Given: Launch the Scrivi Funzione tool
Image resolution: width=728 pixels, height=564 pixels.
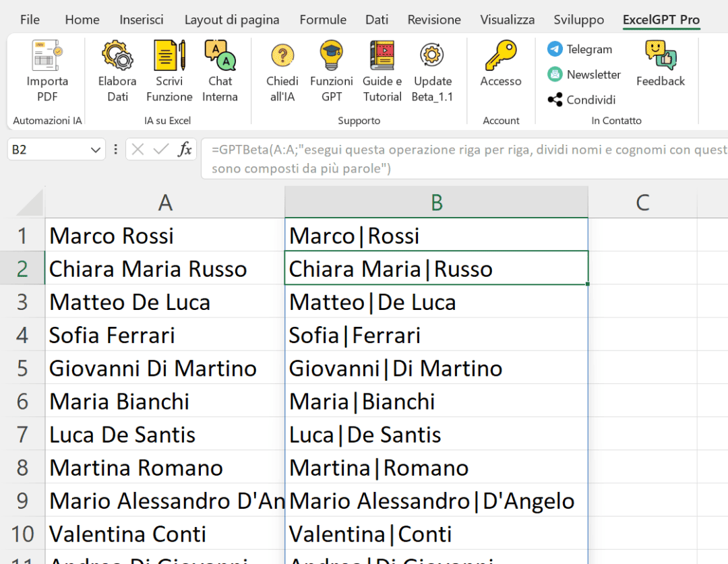Looking at the screenshot, I should click(x=169, y=56).
